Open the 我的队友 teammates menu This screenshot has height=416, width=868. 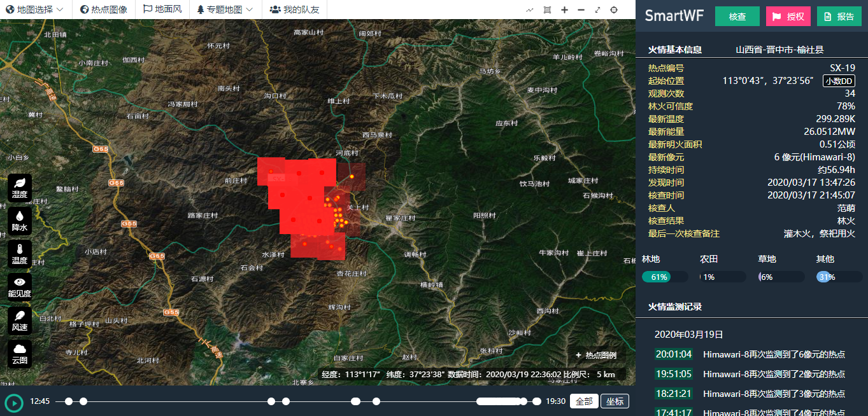pos(295,10)
